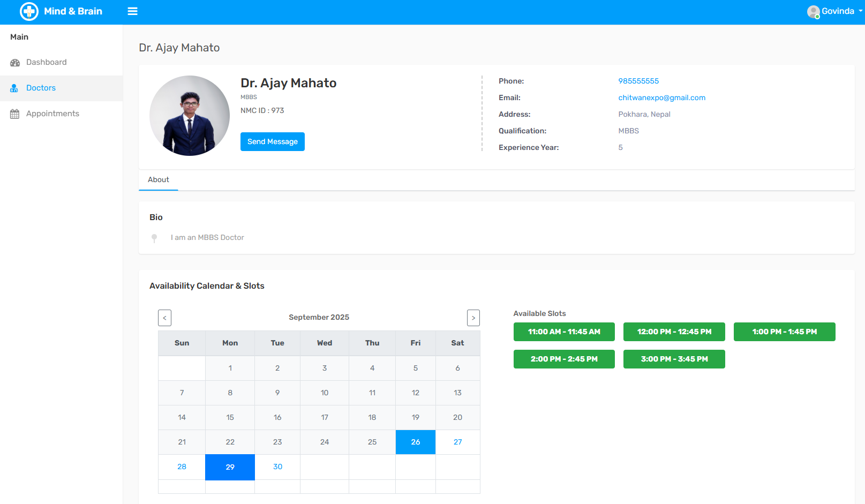
Task: Click Dr. Ajay Mahato's profile photo
Action: pyautogui.click(x=190, y=116)
